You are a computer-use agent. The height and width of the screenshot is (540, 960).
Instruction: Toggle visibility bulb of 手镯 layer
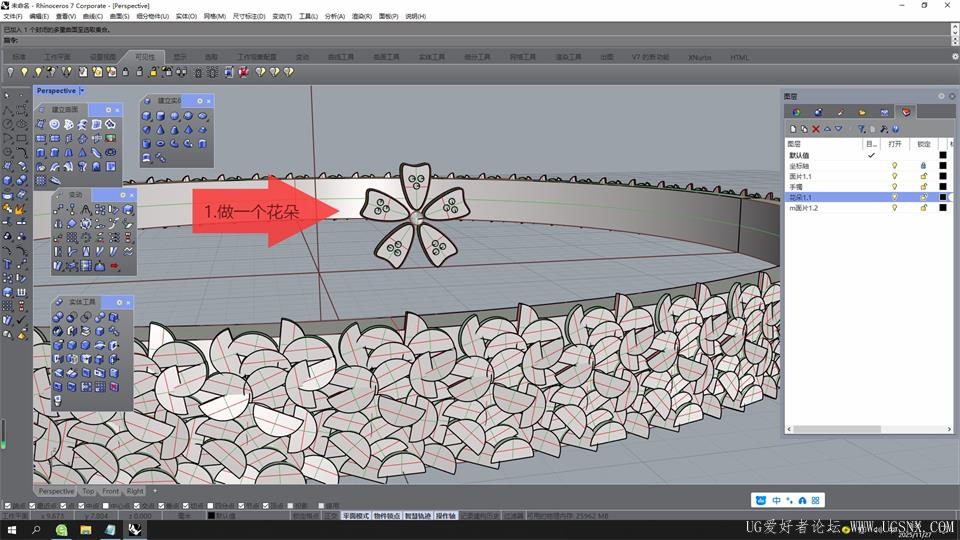pos(894,187)
